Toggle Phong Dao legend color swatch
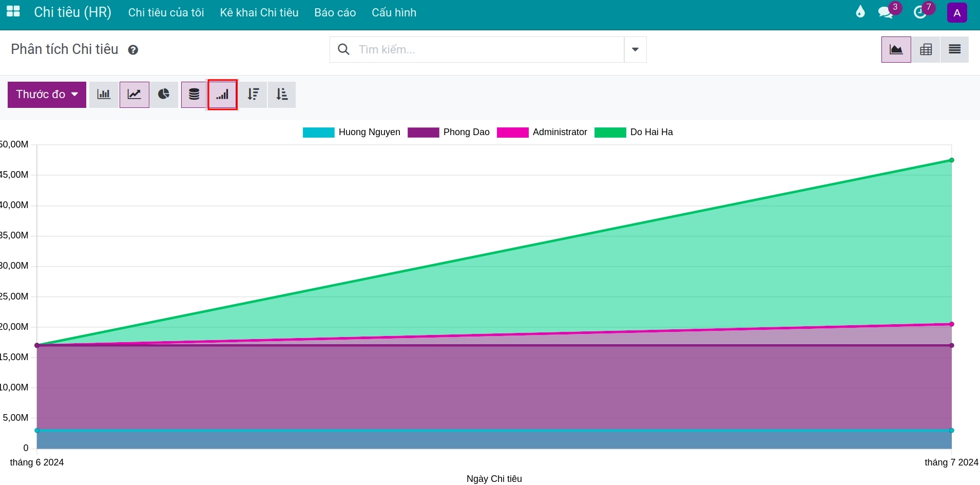This screenshot has height=485, width=980. coord(424,133)
